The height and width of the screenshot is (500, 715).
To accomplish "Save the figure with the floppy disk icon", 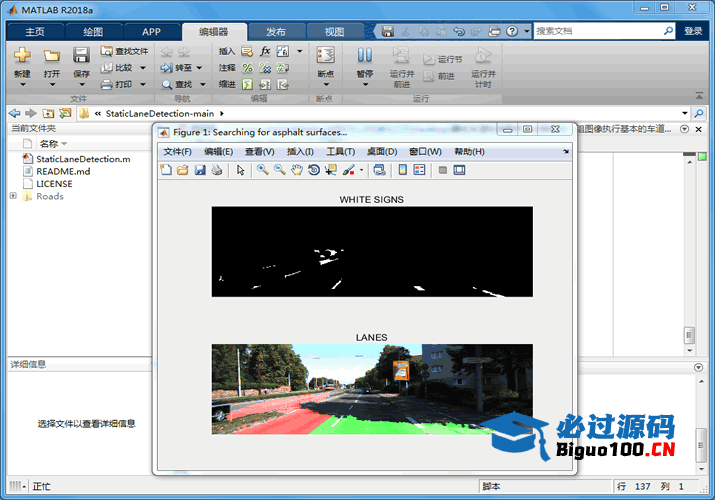I will [x=200, y=170].
